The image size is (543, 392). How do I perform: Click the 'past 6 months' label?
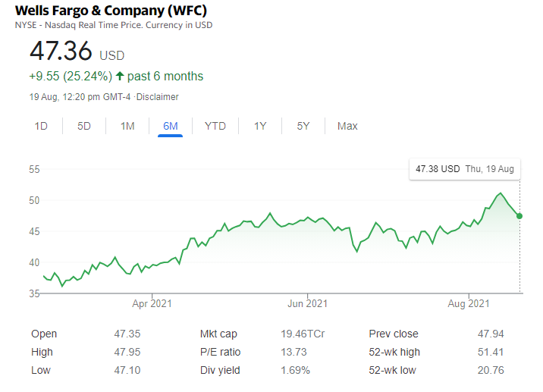165,76
